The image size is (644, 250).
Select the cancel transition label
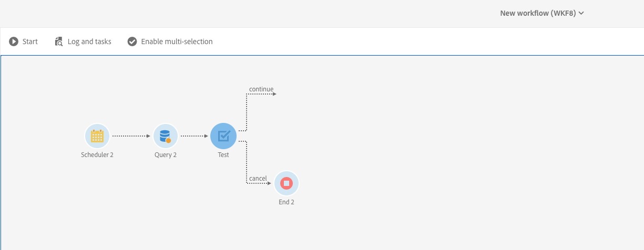tap(258, 179)
